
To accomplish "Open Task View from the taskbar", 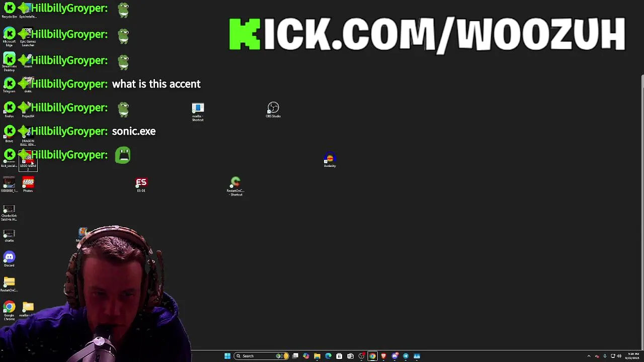I will point(295,356).
